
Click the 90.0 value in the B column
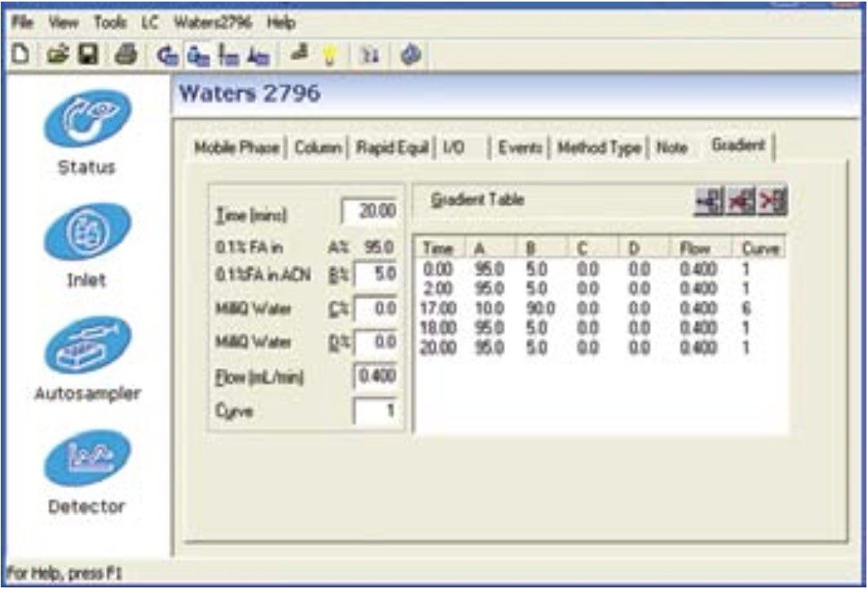(x=540, y=308)
